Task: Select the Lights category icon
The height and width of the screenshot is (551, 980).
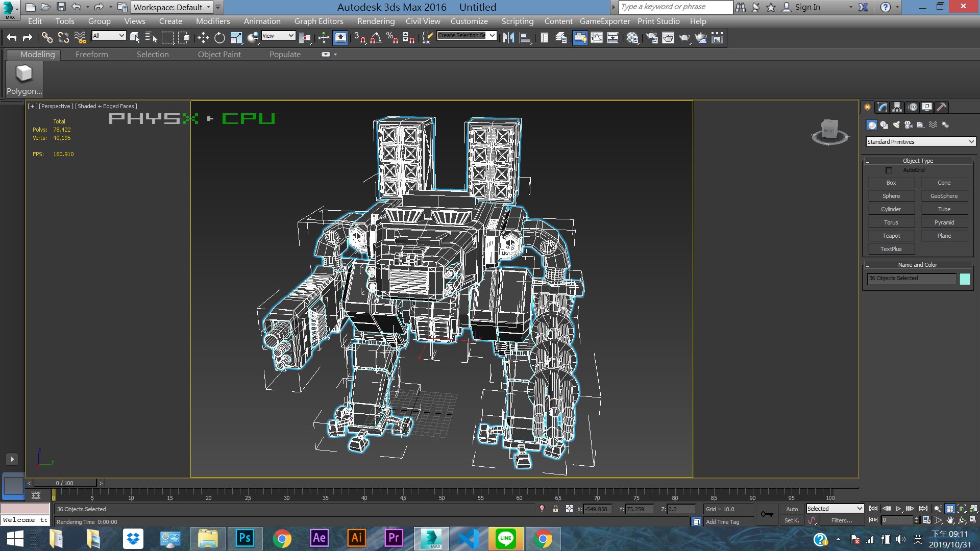Action: point(896,124)
